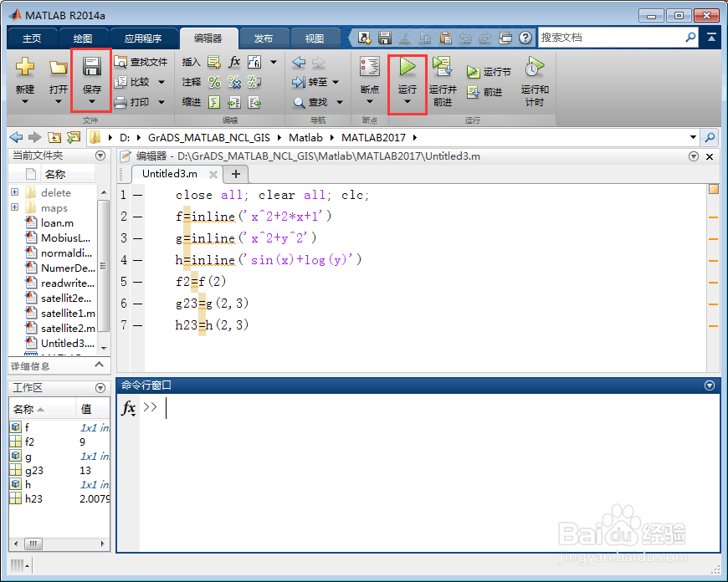Open the Breakpoints (断点) dropdown arrow

(370, 102)
